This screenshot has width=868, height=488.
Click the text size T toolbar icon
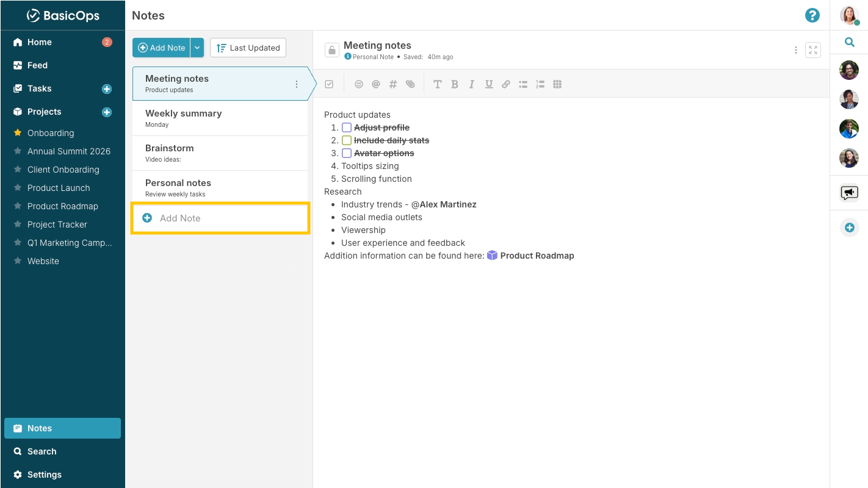pos(437,85)
